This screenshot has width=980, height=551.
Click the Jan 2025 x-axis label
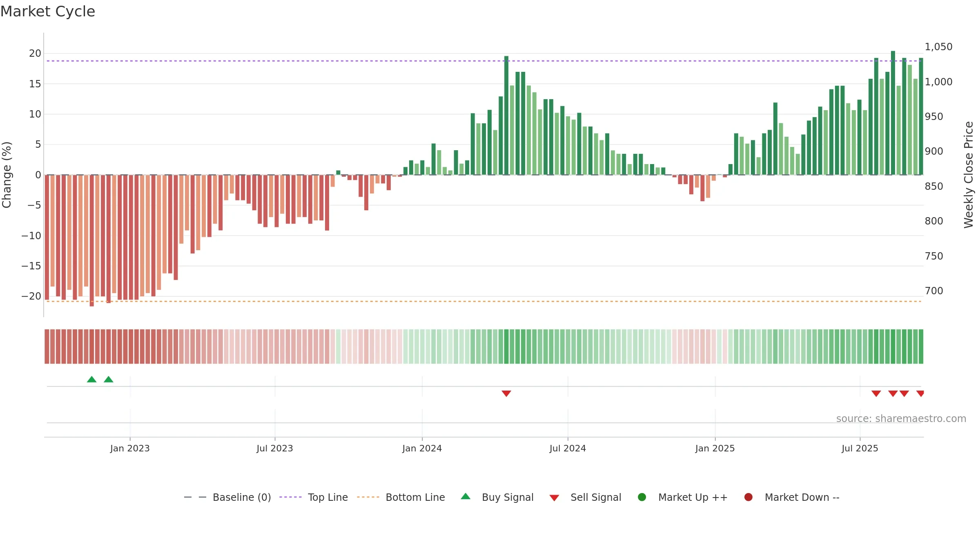(x=715, y=448)
